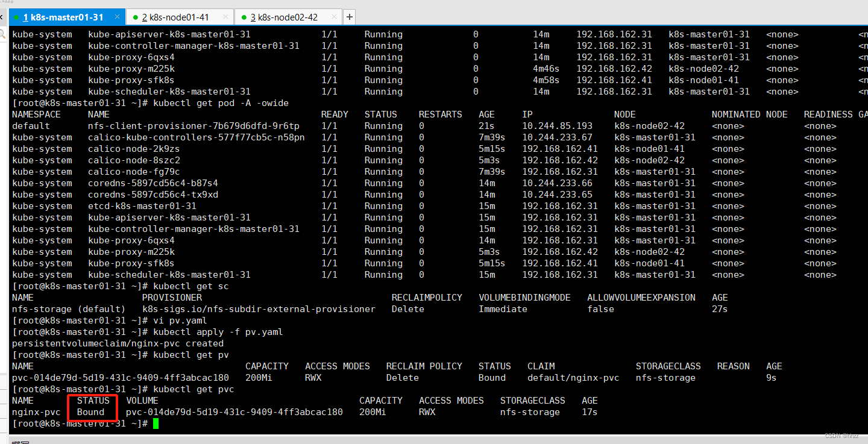
Task: Click the pod name calico-node-2k9zs
Action: 134,149
